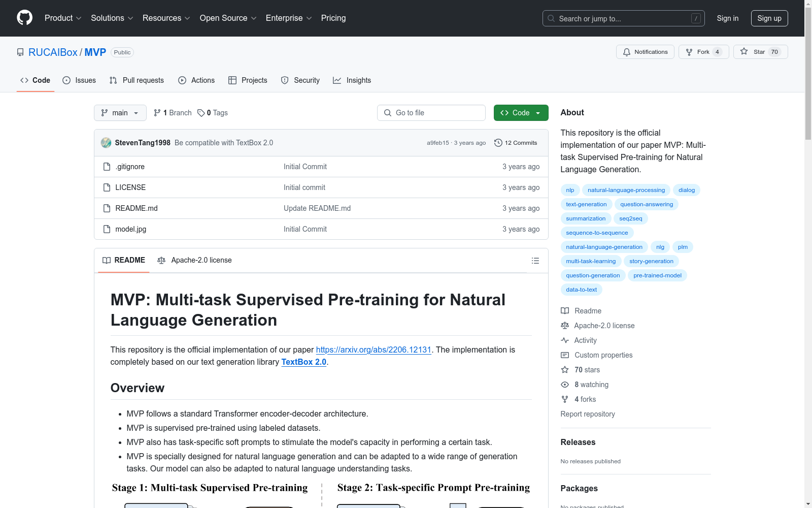Switch to the Insights tab
The width and height of the screenshot is (812, 508).
pyautogui.click(x=352, y=80)
